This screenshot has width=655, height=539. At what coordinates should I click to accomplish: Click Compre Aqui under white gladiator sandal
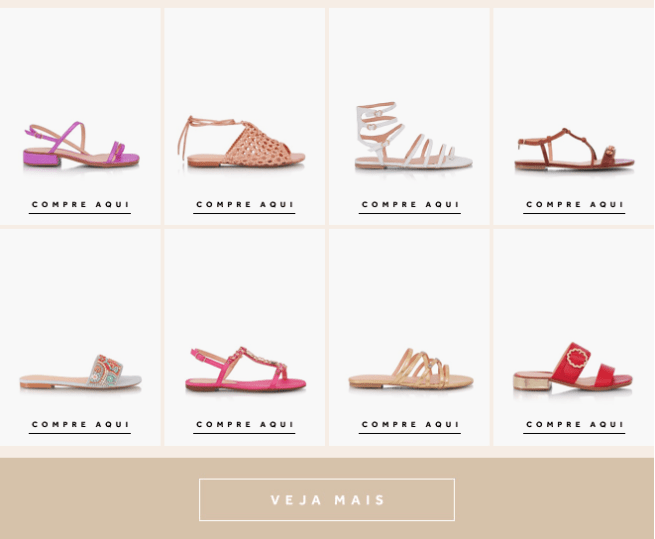(x=410, y=205)
